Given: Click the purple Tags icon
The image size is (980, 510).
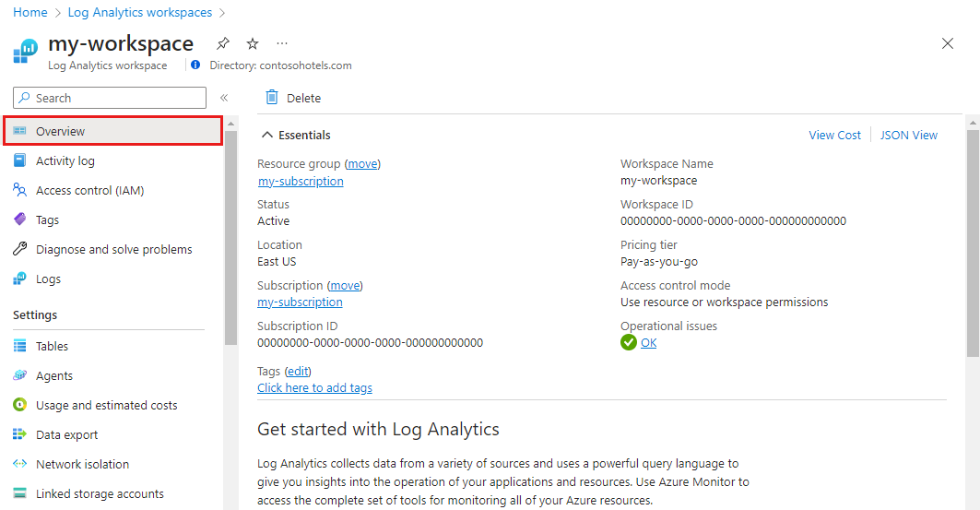Looking at the screenshot, I should pos(20,219).
